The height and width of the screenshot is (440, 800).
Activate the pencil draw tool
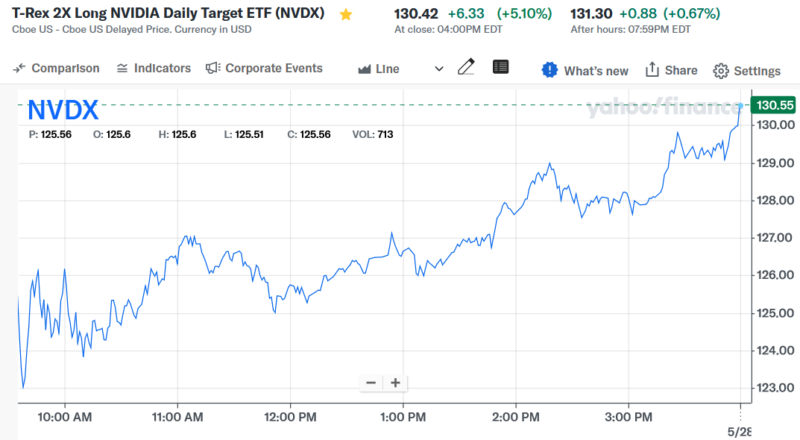(466, 68)
